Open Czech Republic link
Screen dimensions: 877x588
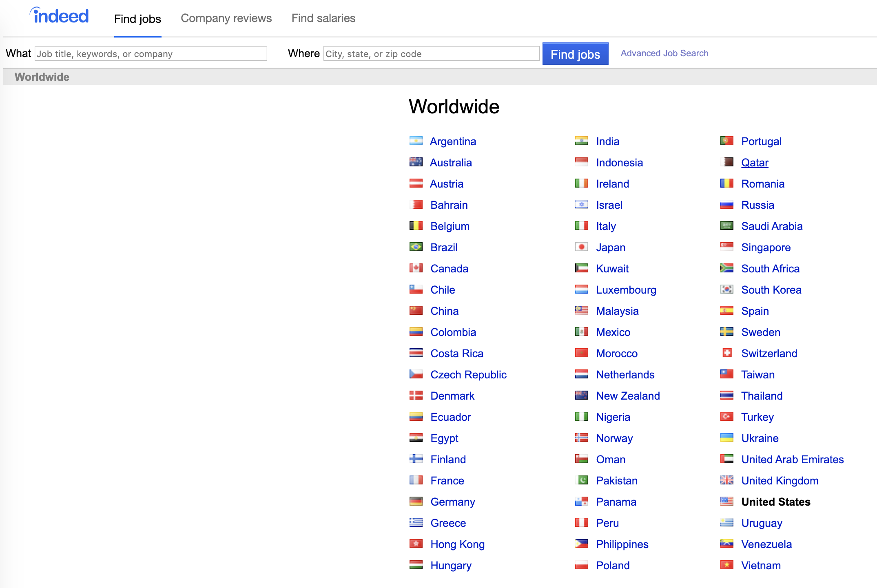pyautogui.click(x=468, y=375)
